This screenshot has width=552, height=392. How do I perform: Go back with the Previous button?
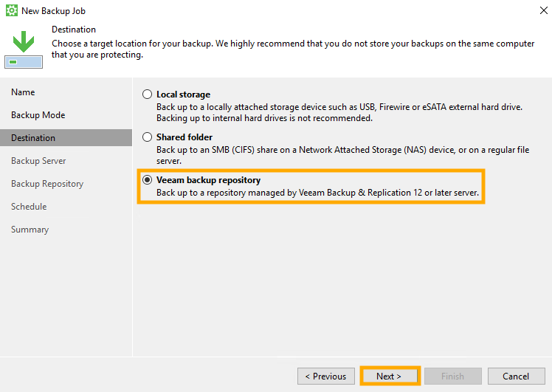click(x=325, y=376)
